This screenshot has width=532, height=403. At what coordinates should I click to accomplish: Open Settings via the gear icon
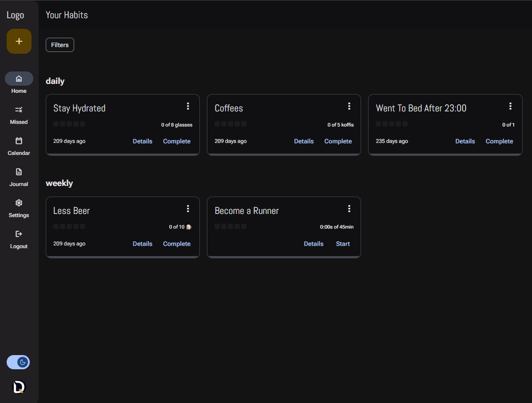tap(19, 202)
